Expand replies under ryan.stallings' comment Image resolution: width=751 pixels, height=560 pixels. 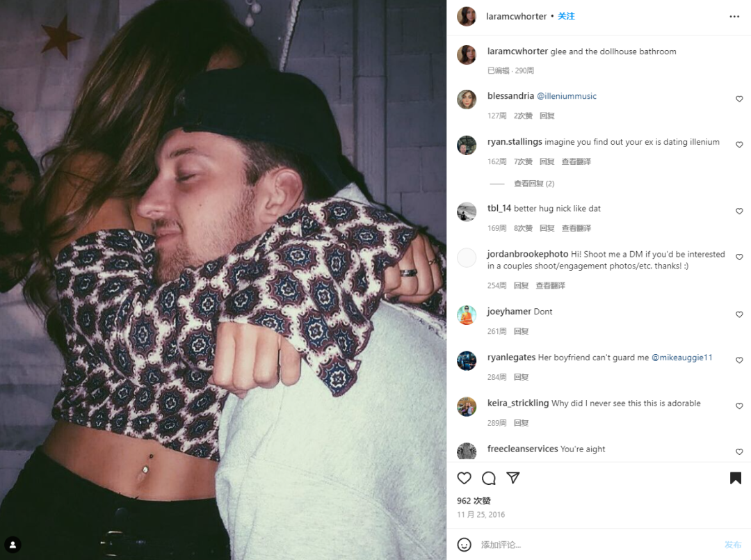(x=534, y=184)
